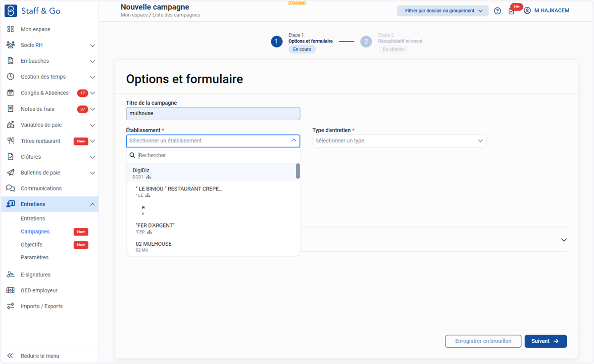Viewport: 594px width, 364px height.
Task: Click the M.HAJKACEM user name
Action: click(551, 10)
